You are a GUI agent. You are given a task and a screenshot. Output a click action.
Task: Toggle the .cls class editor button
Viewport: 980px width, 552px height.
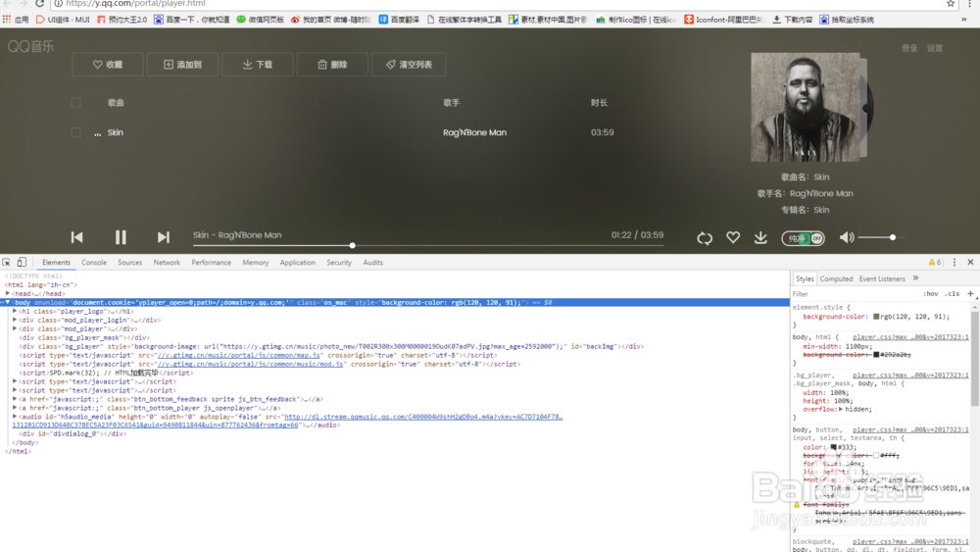[x=952, y=294]
